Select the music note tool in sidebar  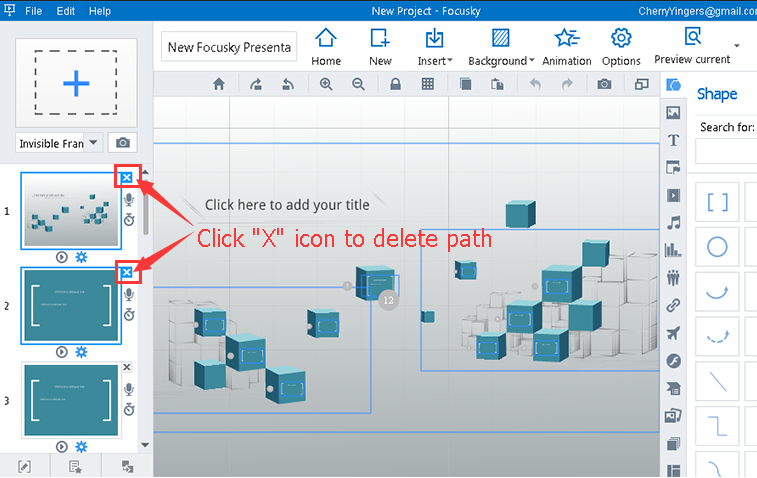673,223
